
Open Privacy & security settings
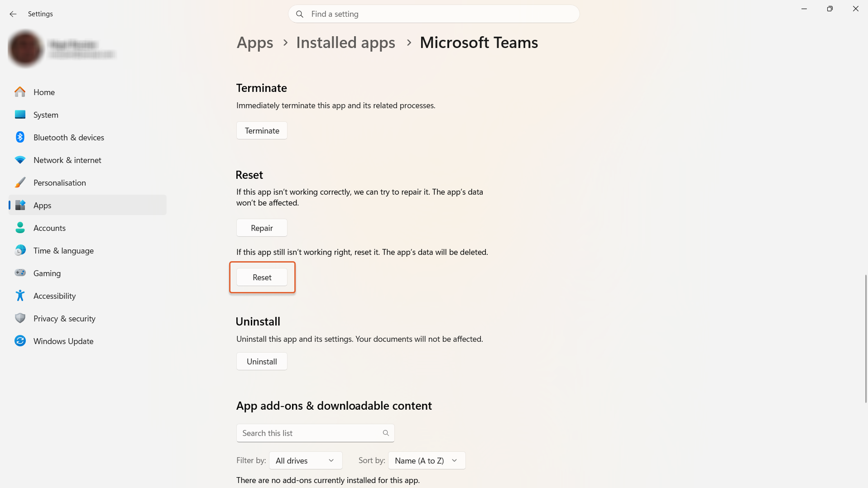[x=87, y=318]
